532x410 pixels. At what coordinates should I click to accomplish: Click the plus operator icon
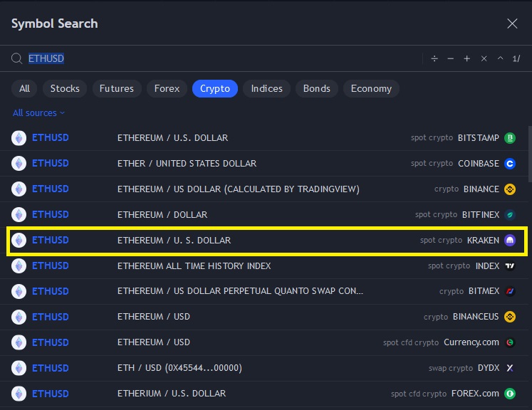[x=467, y=58]
